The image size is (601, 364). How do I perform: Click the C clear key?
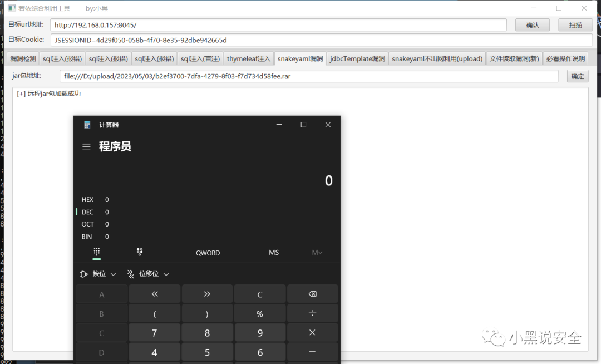[x=260, y=294]
